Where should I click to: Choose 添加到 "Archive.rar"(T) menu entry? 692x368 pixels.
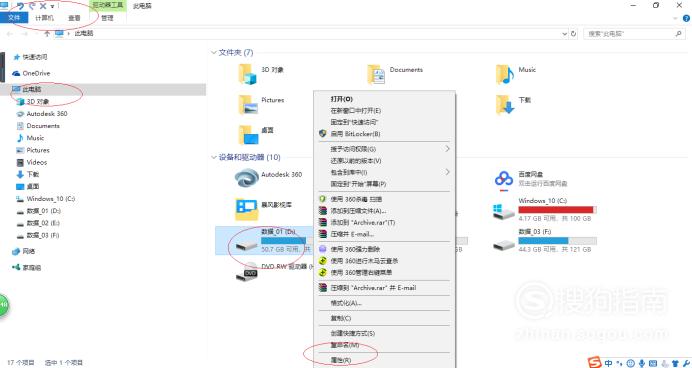[x=362, y=222]
